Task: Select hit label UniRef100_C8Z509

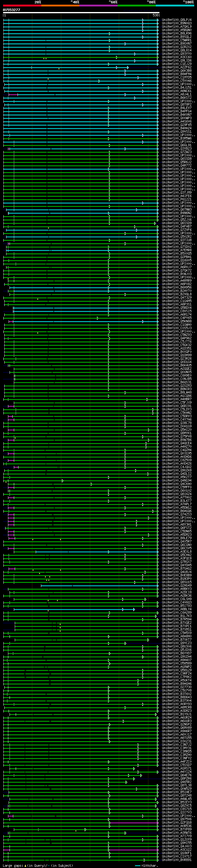Action: click(177, 460)
